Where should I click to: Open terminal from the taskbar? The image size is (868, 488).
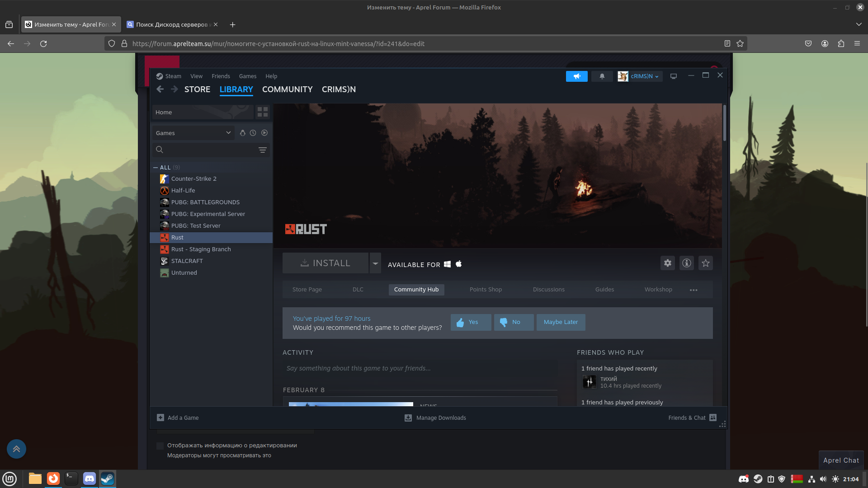tap(71, 479)
